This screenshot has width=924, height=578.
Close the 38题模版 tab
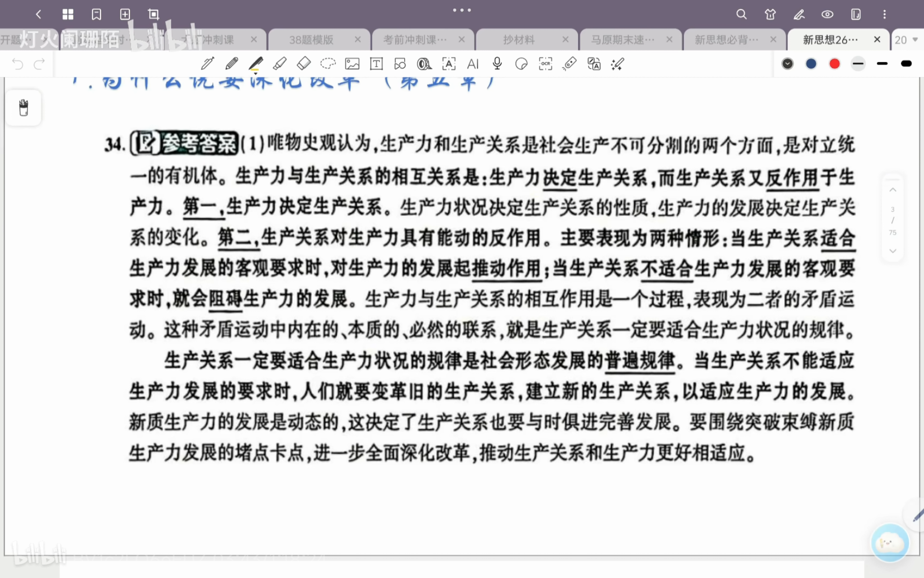click(x=358, y=39)
